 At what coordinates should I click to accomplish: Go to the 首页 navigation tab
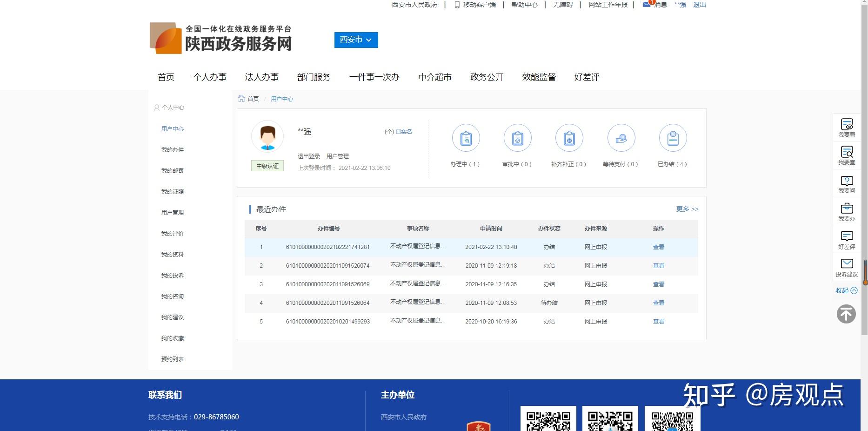[166, 77]
